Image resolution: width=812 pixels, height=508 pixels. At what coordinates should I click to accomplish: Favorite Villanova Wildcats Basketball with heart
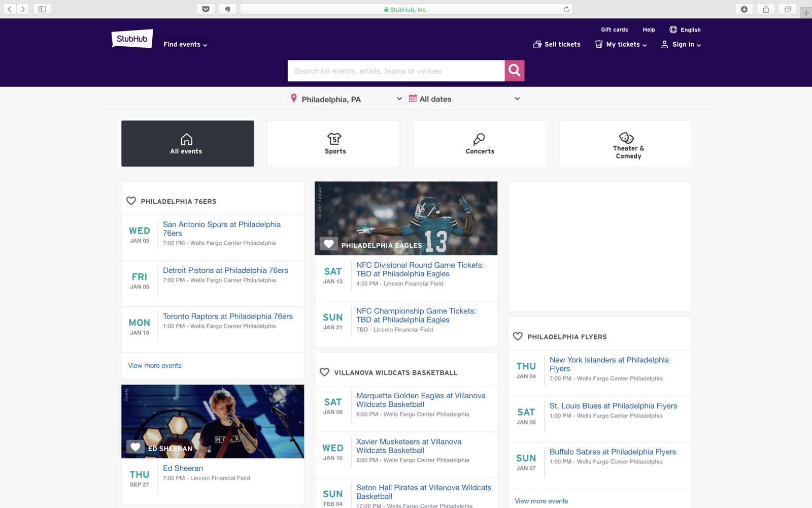point(324,372)
